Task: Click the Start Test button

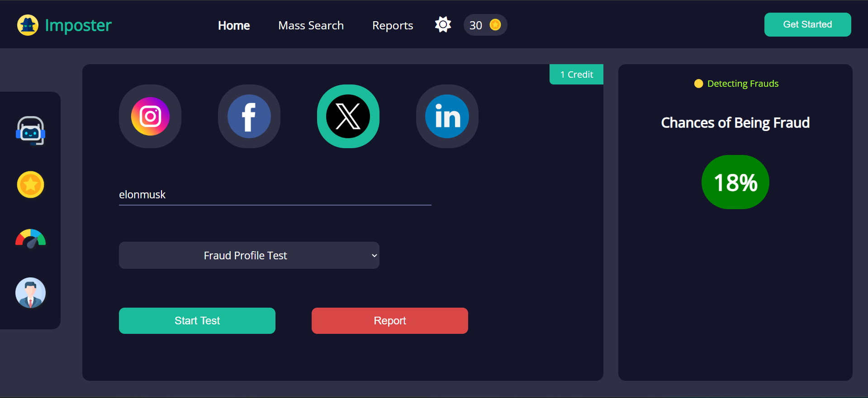Action: coord(197,321)
